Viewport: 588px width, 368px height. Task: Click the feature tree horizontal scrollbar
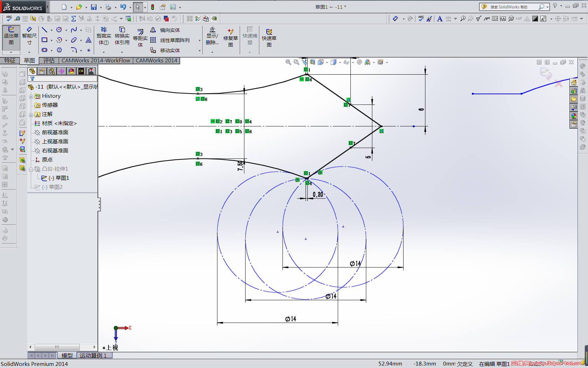click(62, 347)
